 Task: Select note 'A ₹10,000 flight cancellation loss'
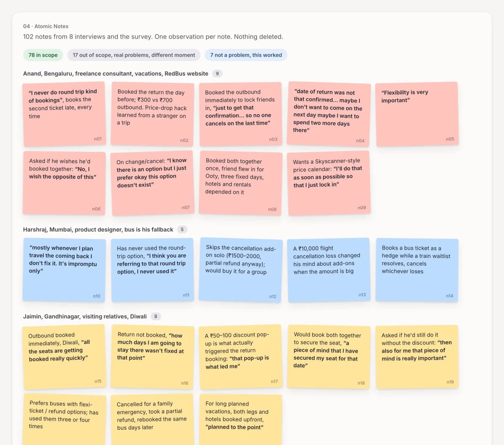pyautogui.click(x=329, y=270)
